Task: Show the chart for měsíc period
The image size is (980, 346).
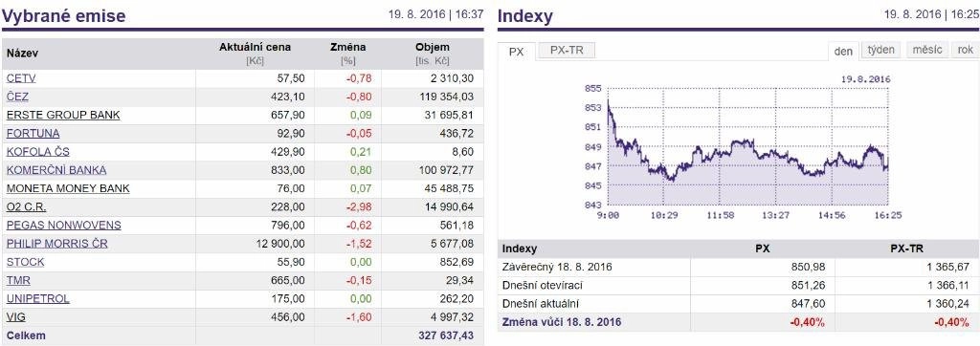Action: 926,50
